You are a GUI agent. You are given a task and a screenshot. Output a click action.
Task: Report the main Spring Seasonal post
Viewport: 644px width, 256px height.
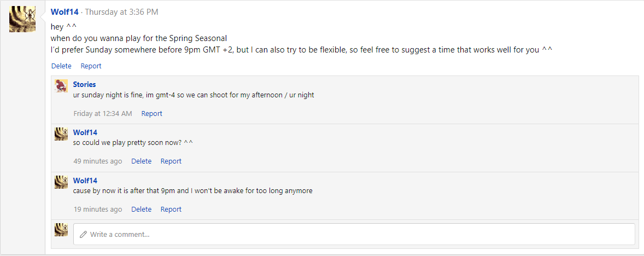click(91, 66)
